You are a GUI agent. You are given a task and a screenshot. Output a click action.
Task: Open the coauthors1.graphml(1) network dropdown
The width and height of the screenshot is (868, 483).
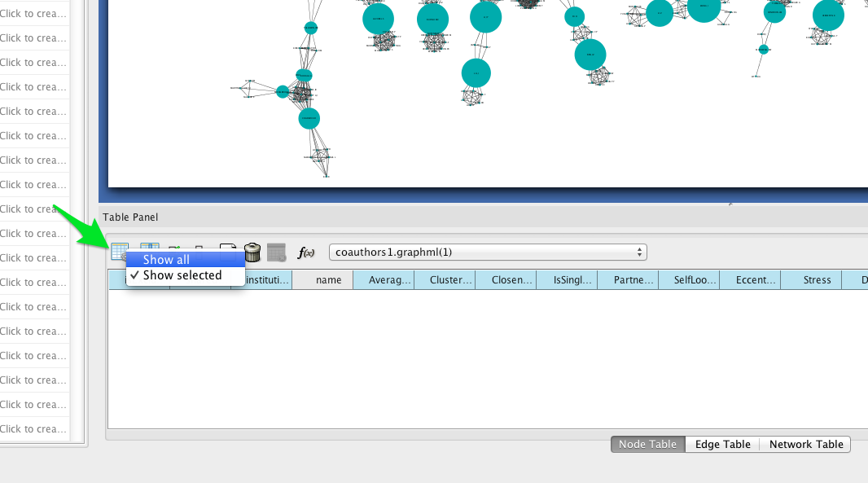click(488, 252)
